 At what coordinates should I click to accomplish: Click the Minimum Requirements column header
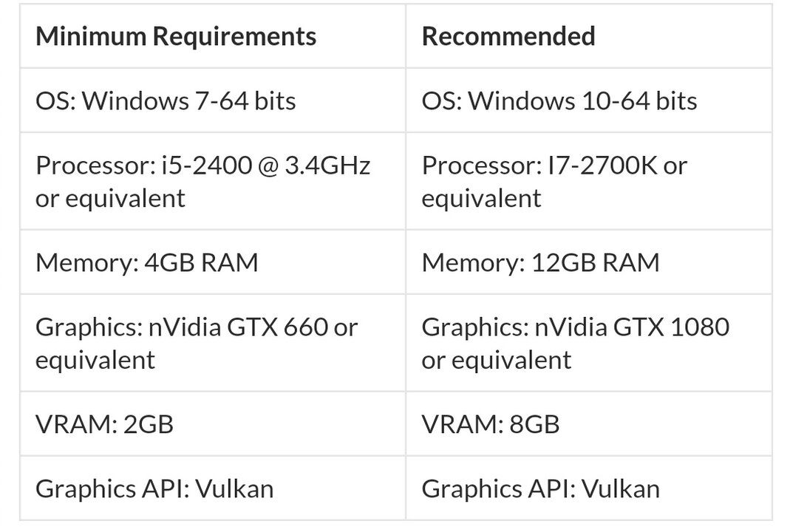click(x=213, y=35)
